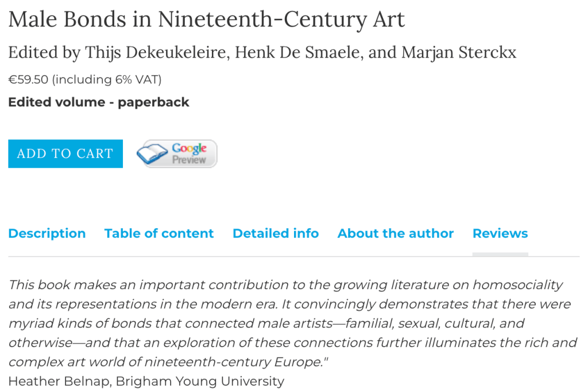Select the Detailed info tab

(276, 233)
